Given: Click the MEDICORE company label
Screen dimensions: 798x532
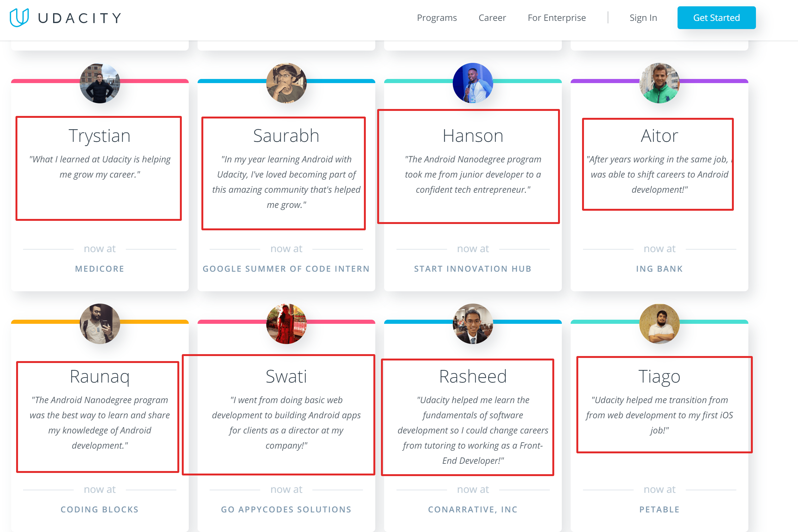Looking at the screenshot, I should (x=100, y=269).
